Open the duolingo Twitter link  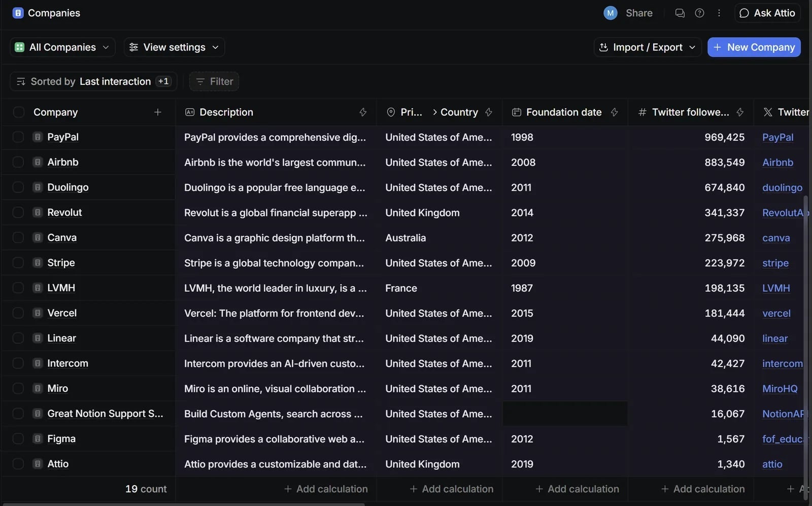[x=782, y=188]
